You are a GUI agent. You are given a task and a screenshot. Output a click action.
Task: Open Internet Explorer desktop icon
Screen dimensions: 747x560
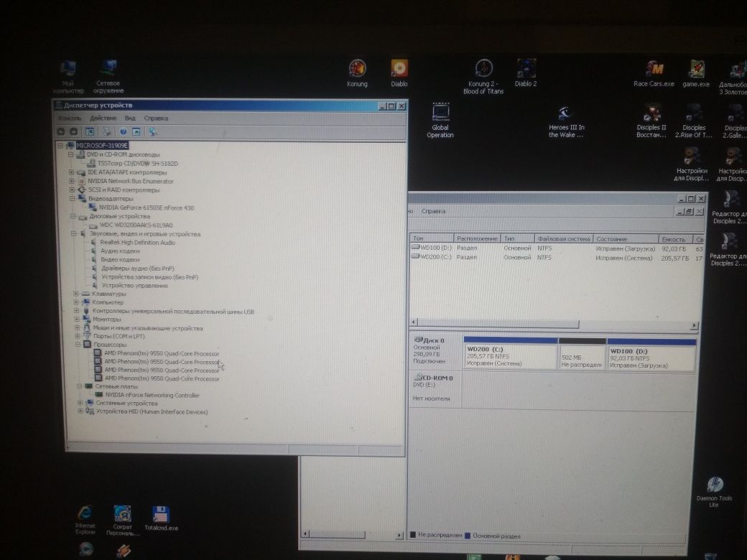point(85,520)
